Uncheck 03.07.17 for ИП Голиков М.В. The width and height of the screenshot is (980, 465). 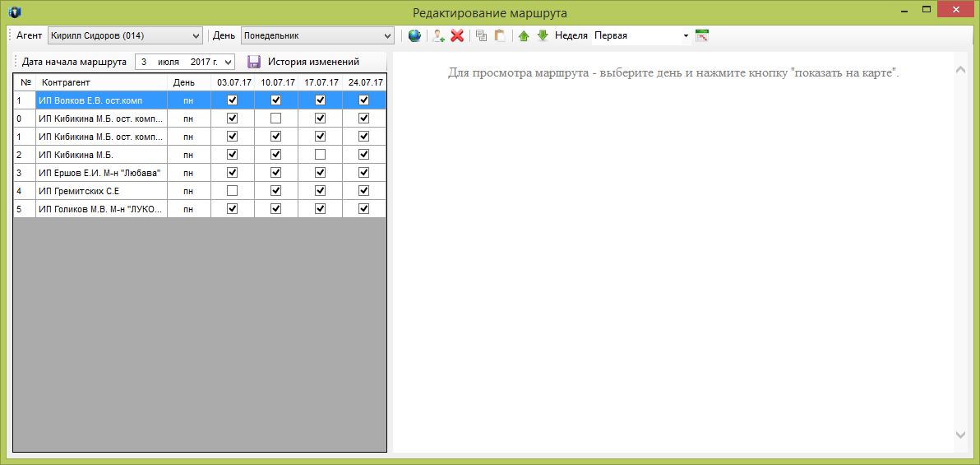click(x=233, y=209)
